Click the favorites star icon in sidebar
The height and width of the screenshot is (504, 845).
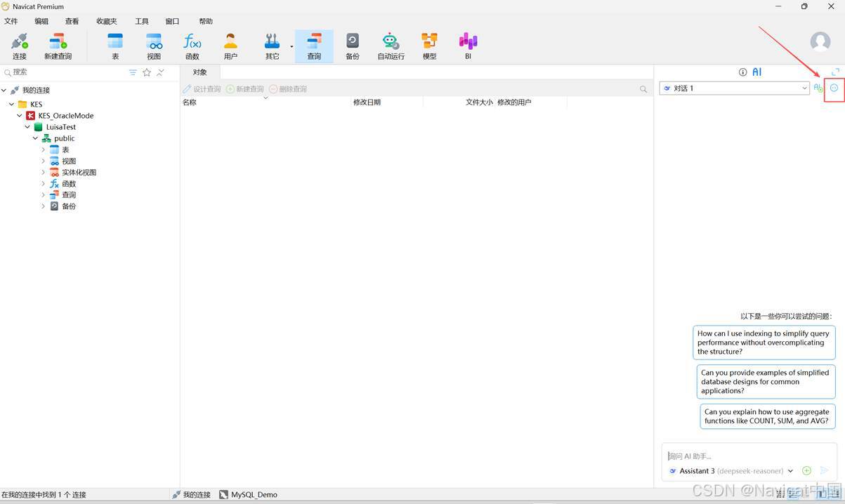(147, 72)
